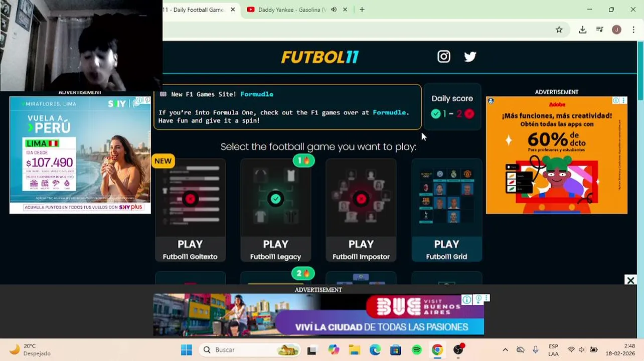The image size is (644, 361).
Task: Open the Futbol11 Grid preview thumbnail
Action: coord(446,197)
